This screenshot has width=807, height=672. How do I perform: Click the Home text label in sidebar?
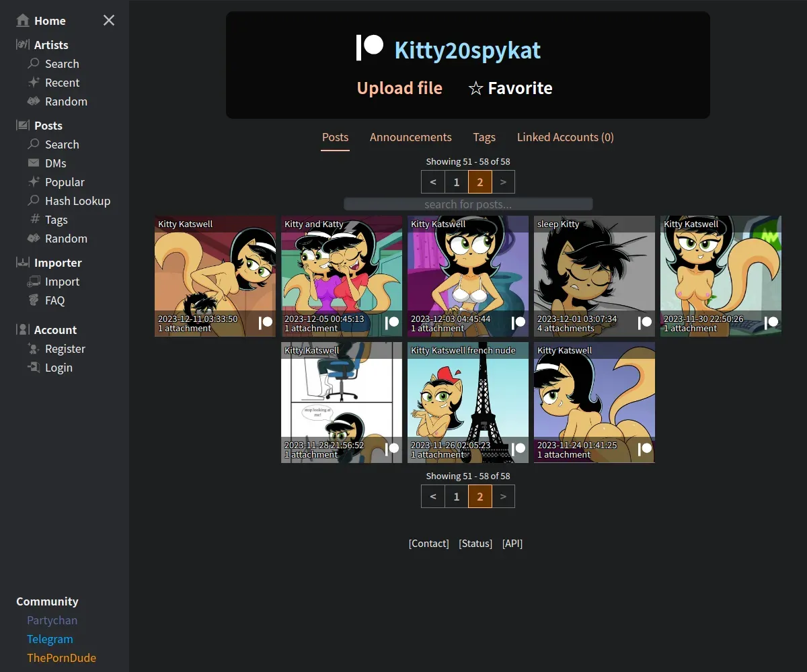point(50,21)
